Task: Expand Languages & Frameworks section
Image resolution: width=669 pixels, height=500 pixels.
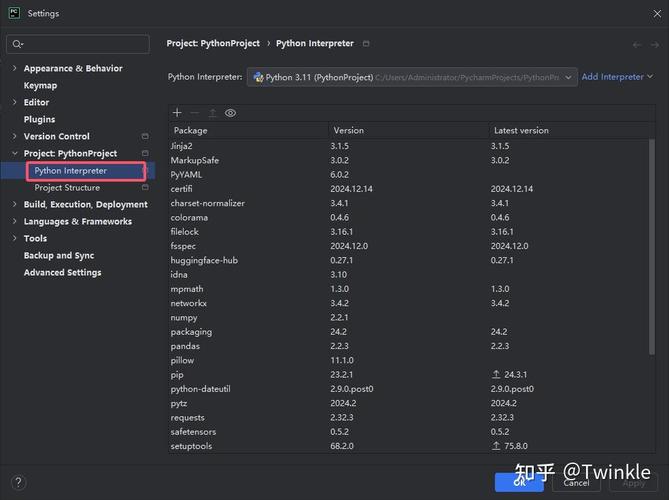Action: [15, 221]
